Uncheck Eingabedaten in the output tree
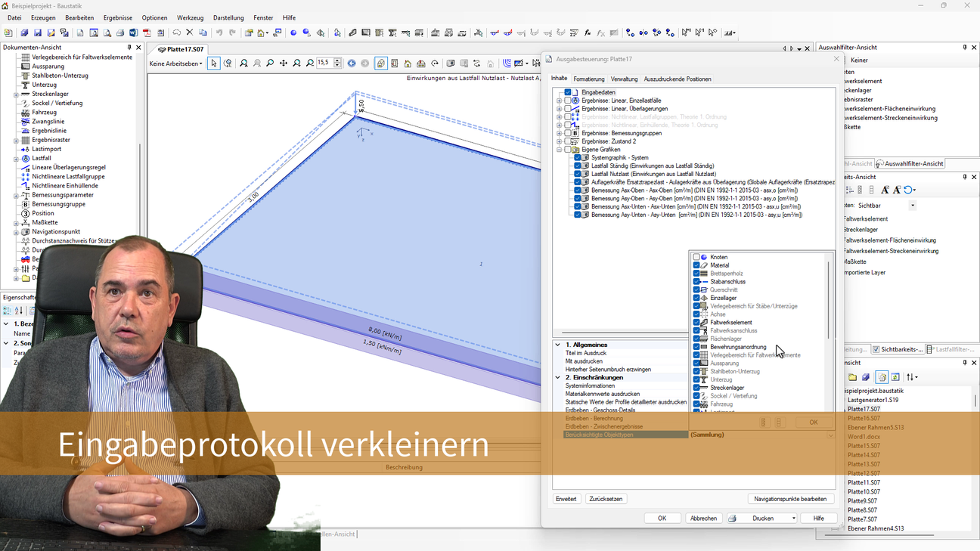Viewport: 980px width, 551px height. pyautogui.click(x=568, y=92)
